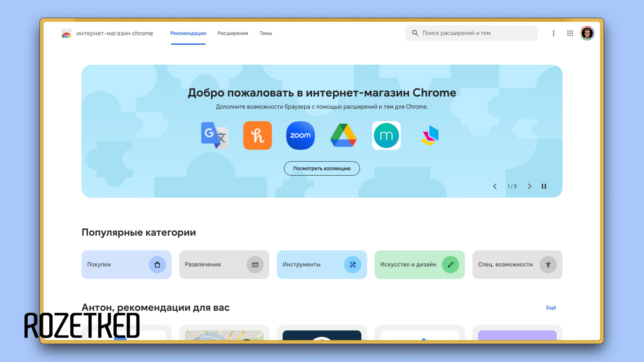Click the search magnifier icon
Screen dimensions: 644x362
pos(415,33)
